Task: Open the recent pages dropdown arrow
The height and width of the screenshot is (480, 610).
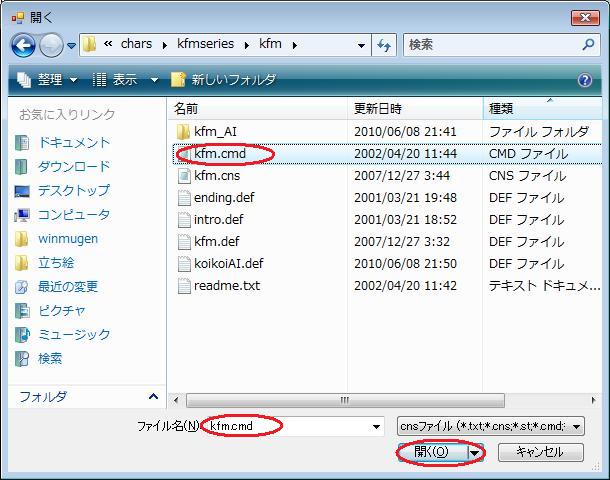Action: [x=71, y=46]
